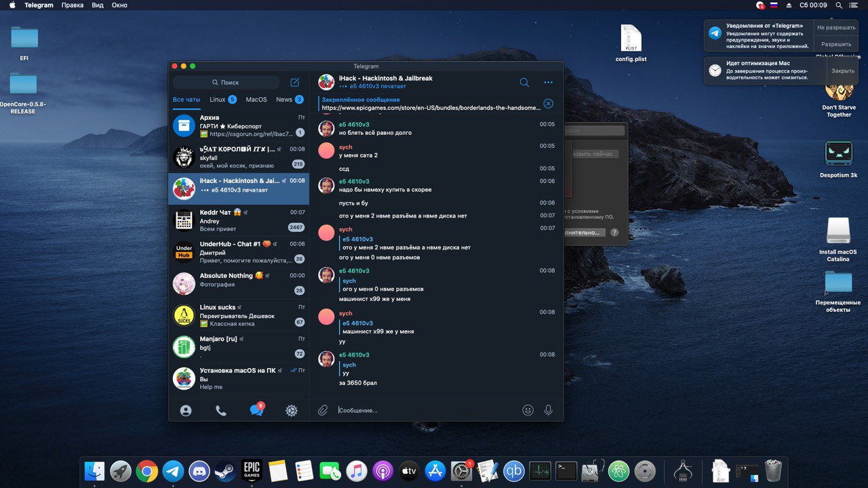Open qBittorrent from the Dock
Viewport: 868px width, 488px height.
[513, 470]
